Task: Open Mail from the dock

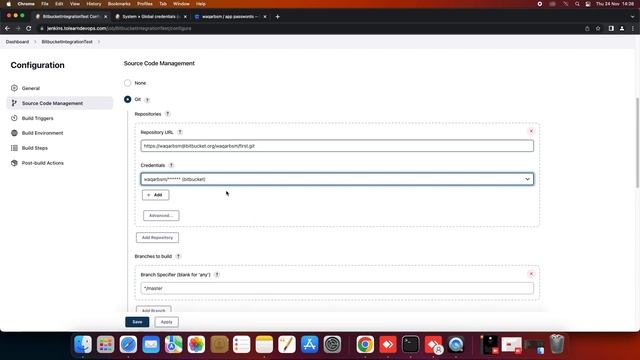Action: coord(151,344)
